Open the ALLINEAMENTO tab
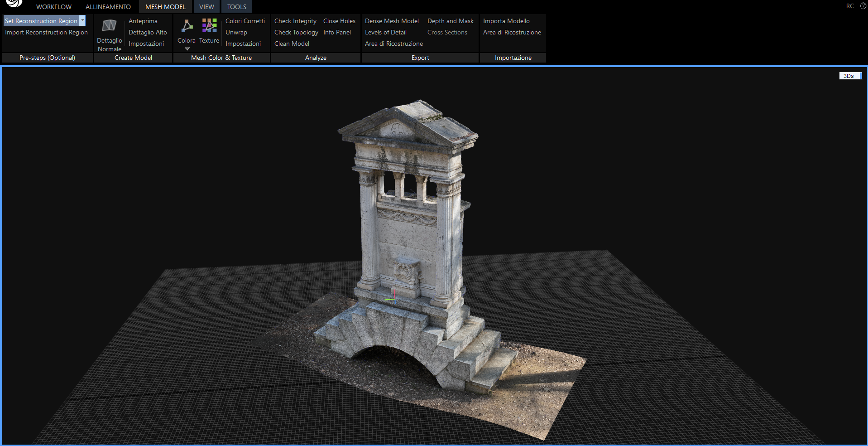 coord(108,7)
